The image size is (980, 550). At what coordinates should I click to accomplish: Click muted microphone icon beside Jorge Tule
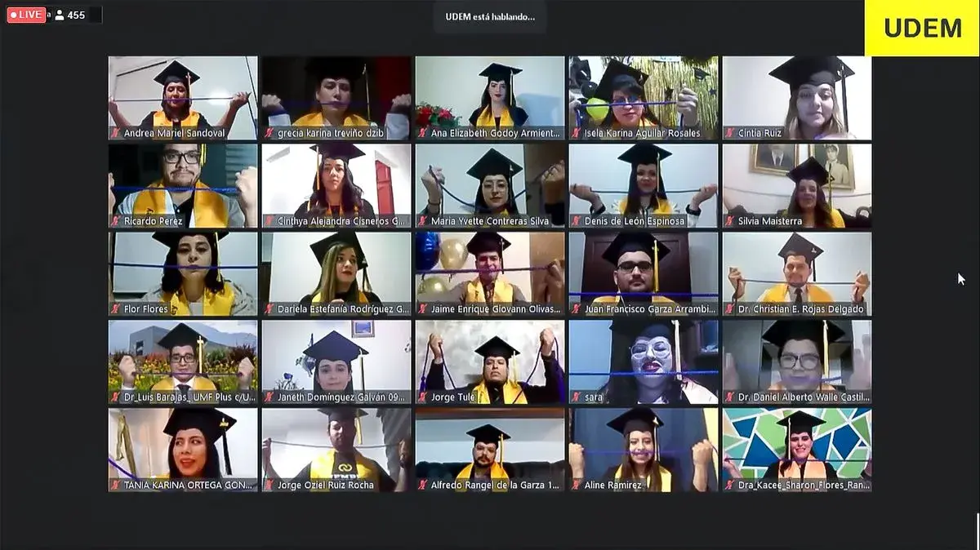click(x=423, y=397)
